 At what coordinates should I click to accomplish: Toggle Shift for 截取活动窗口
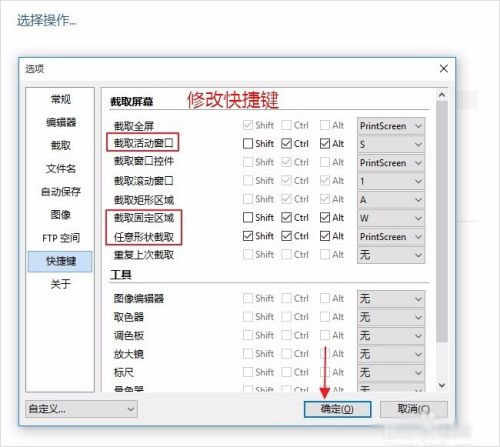click(x=248, y=144)
